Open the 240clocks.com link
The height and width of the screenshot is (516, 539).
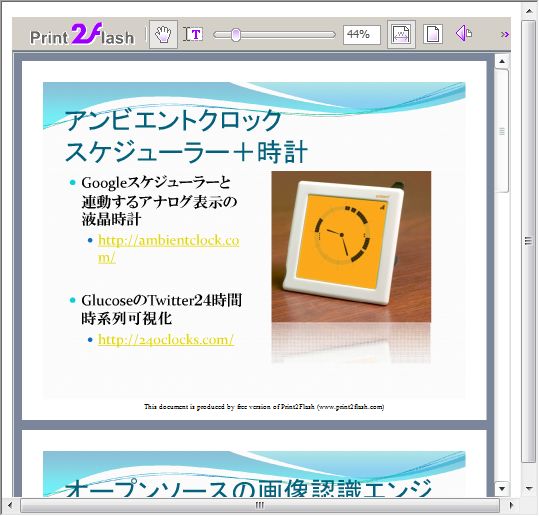pos(166,340)
